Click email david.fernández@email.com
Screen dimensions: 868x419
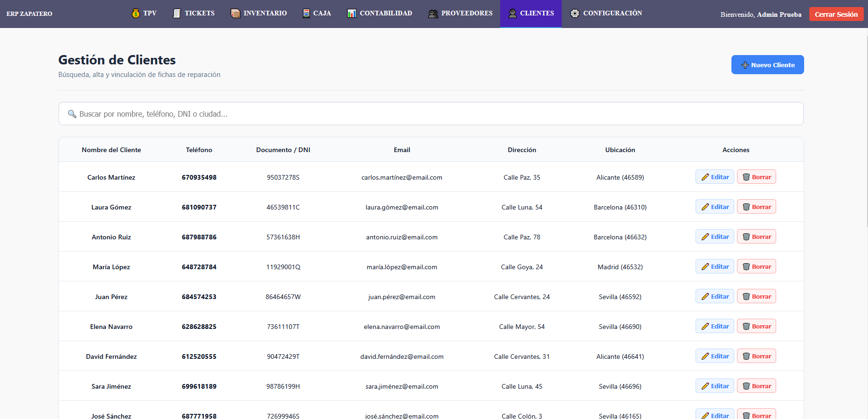(402, 356)
